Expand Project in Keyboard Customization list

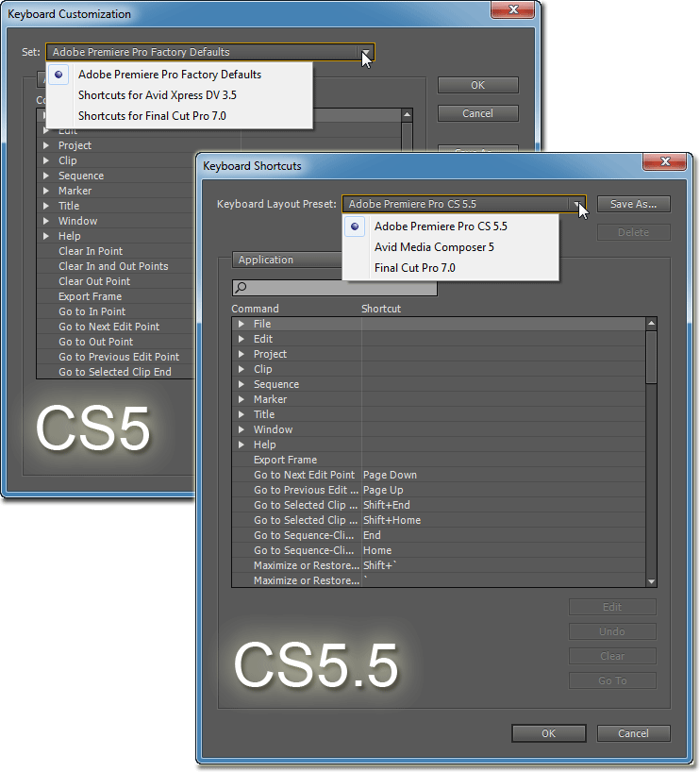(46, 145)
